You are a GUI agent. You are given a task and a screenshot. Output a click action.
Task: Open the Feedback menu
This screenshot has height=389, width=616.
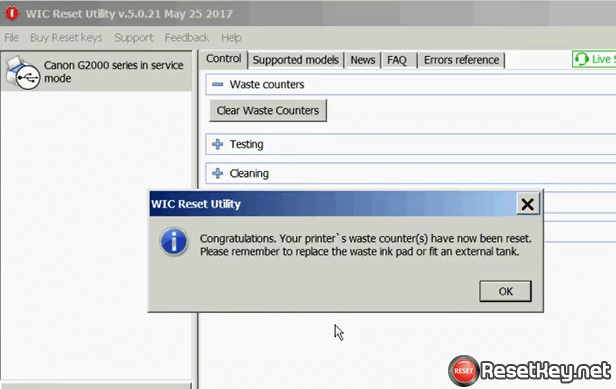tap(187, 38)
